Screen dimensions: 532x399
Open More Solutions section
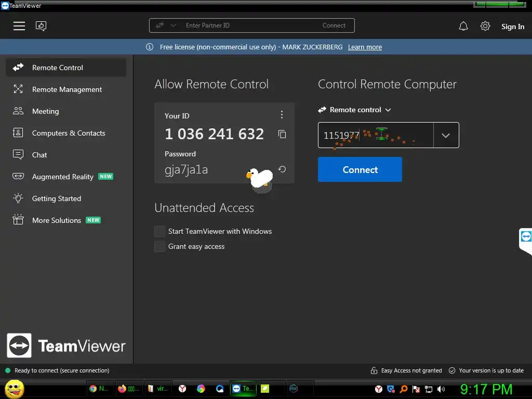(x=66, y=220)
